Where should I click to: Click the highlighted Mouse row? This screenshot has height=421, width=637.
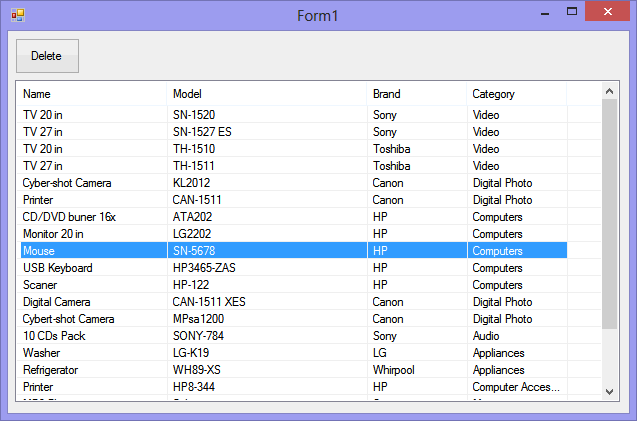tap(294, 250)
